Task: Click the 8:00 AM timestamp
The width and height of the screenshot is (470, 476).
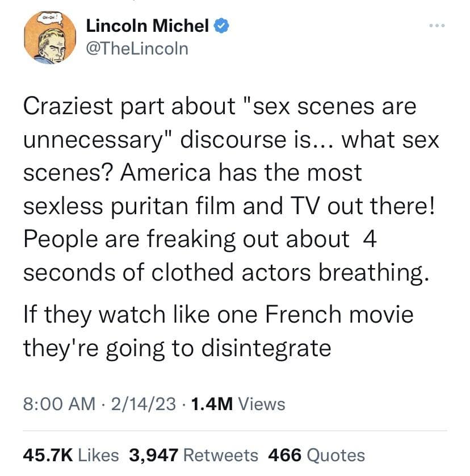Action: (x=58, y=404)
